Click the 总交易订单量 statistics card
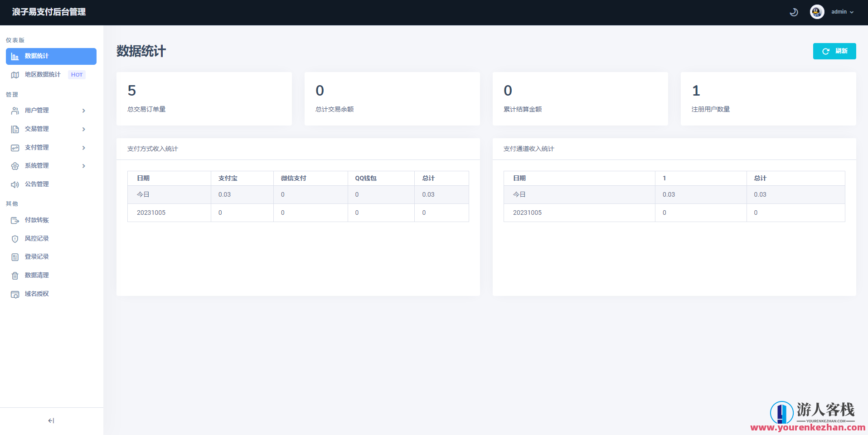 coord(204,99)
